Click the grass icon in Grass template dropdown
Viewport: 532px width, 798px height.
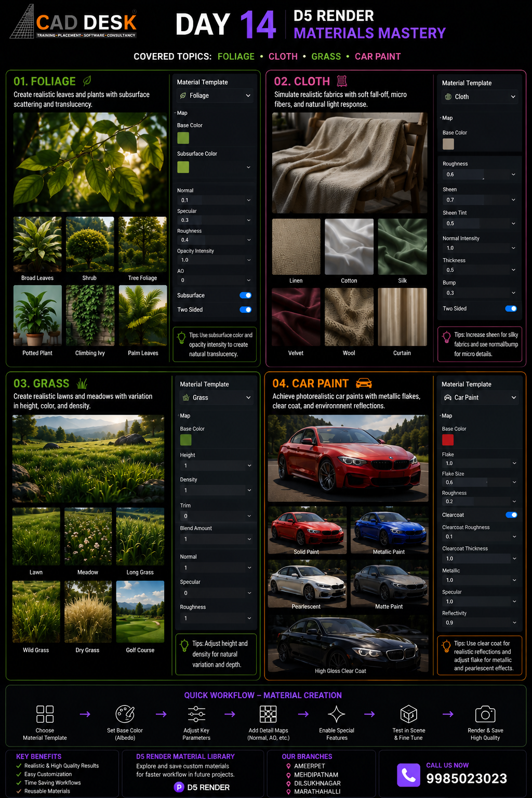[186, 397]
